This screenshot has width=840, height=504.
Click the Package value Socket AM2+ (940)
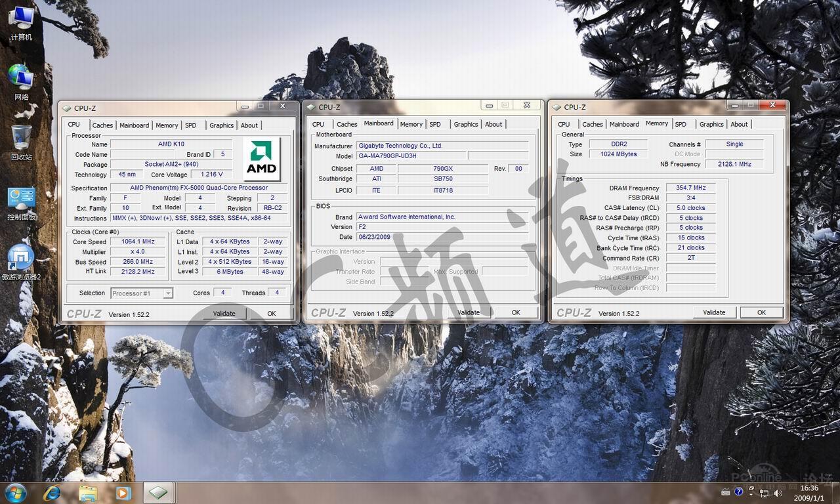pos(171,164)
